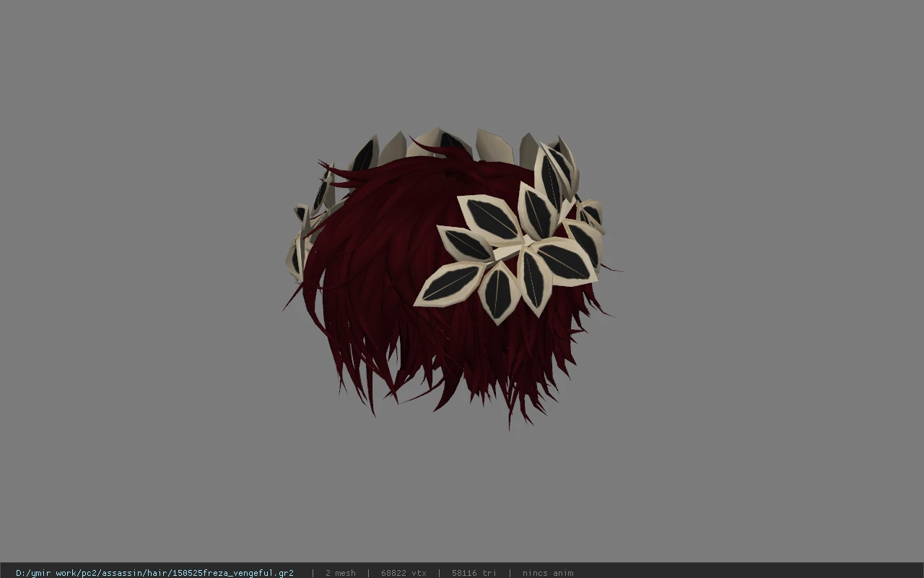Click the file path 150525freza_vengeful.gr2 in status bar
Image resolution: width=924 pixels, height=578 pixels.
(154, 573)
